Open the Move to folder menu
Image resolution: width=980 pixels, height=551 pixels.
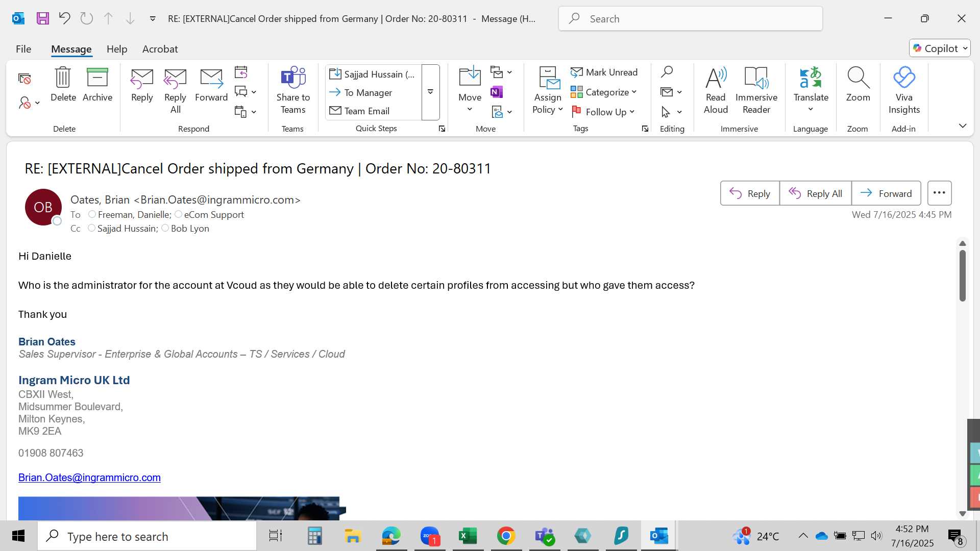pyautogui.click(x=470, y=89)
